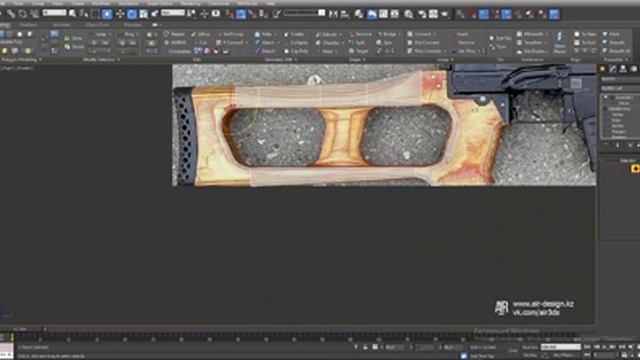Click the Shrink selection button

tap(74, 47)
